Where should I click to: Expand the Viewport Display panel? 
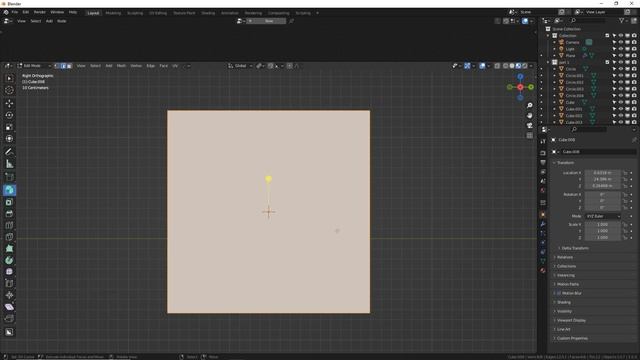pyautogui.click(x=571, y=320)
